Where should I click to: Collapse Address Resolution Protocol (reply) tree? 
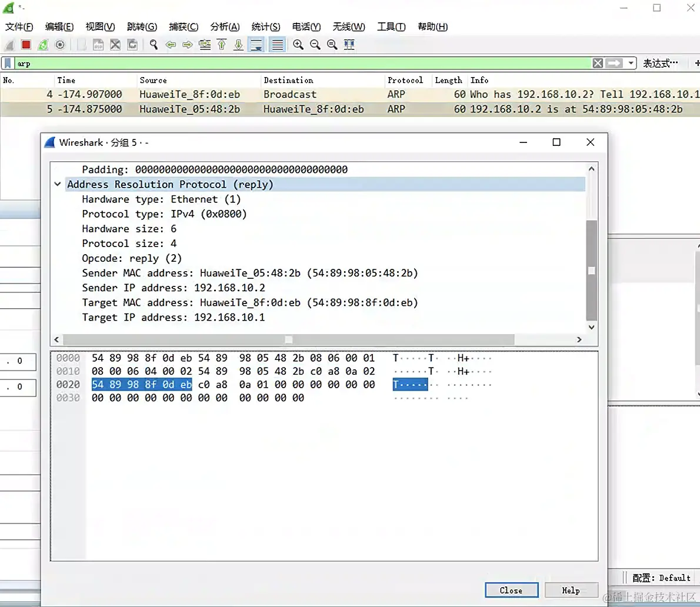[58, 184]
